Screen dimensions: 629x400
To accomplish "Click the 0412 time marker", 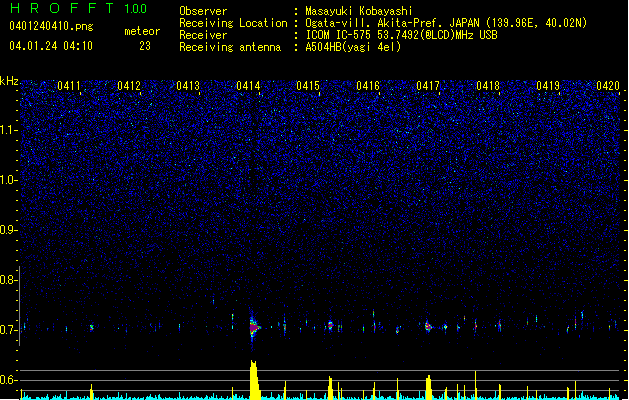I will pos(129,86).
